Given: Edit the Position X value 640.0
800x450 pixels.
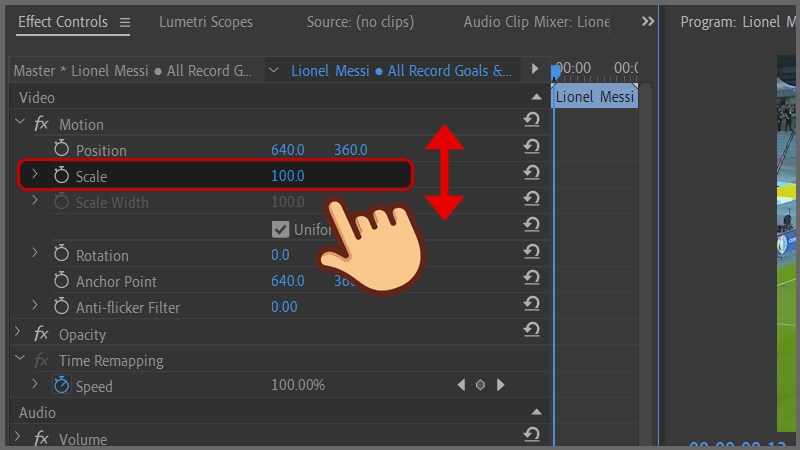Looking at the screenshot, I should pyautogui.click(x=287, y=150).
